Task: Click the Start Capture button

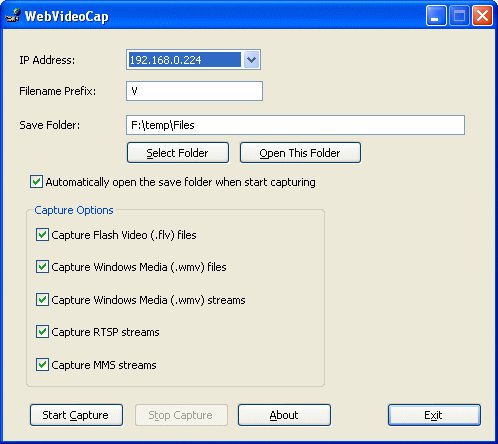Action: (76, 415)
